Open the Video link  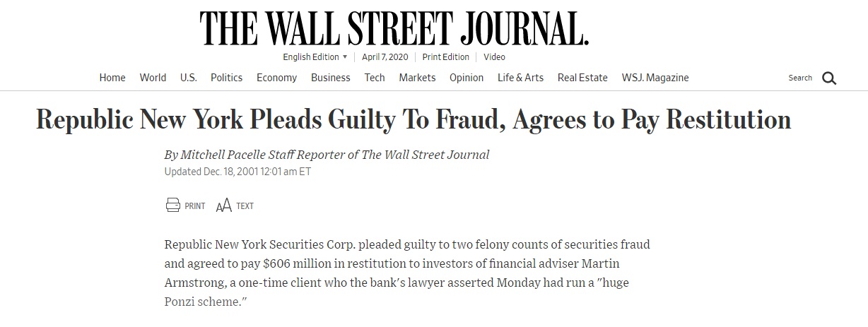point(494,57)
